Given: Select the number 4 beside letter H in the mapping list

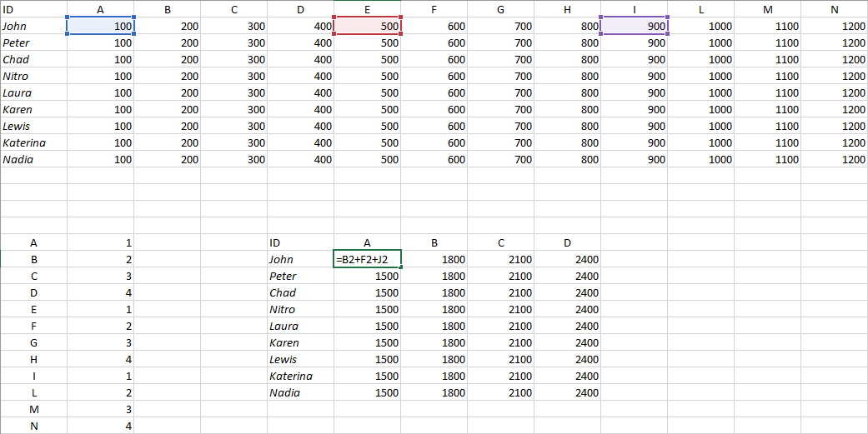Looking at the screenshot, I should pos(100,359).
